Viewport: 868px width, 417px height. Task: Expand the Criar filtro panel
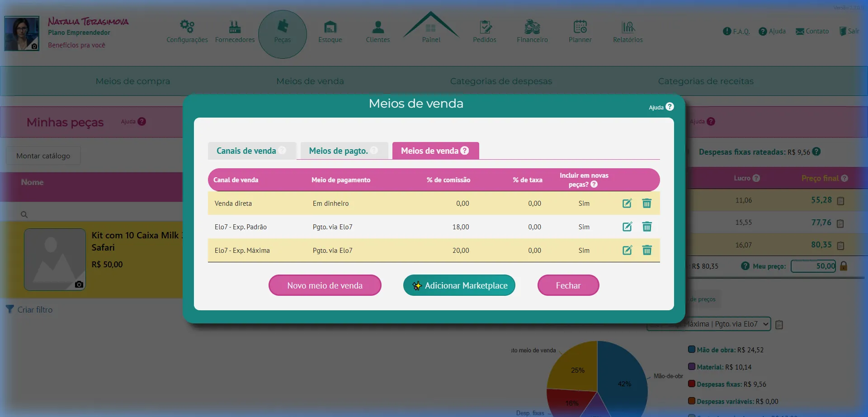pos(29,309)
